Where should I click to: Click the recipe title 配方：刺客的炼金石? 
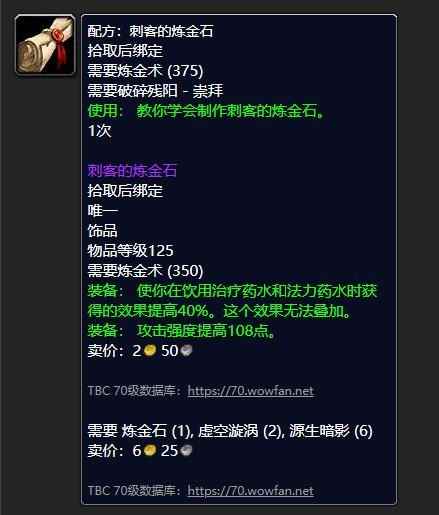(x=150, y=31)
